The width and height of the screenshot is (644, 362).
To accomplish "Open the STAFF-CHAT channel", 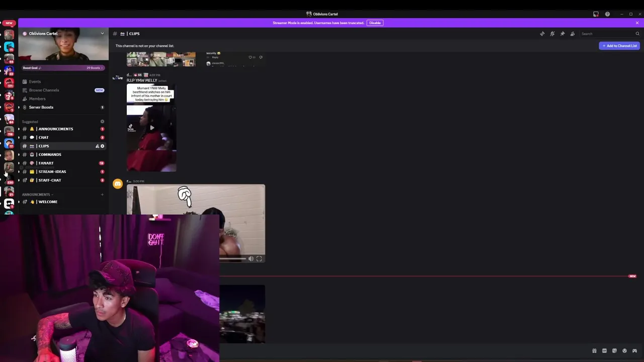I will click(49, 180).
